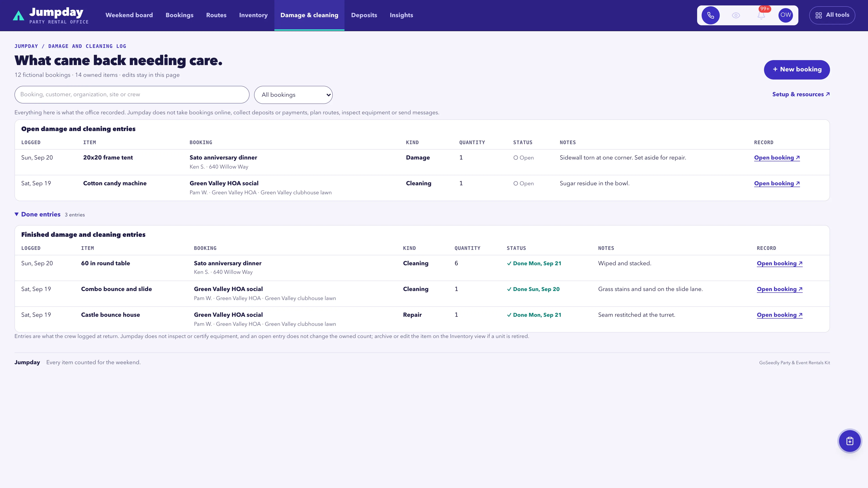This screenshot has height=488, width=868.
Task: Click the Sugar residue in the bowl note
Action: pos(594,183)
